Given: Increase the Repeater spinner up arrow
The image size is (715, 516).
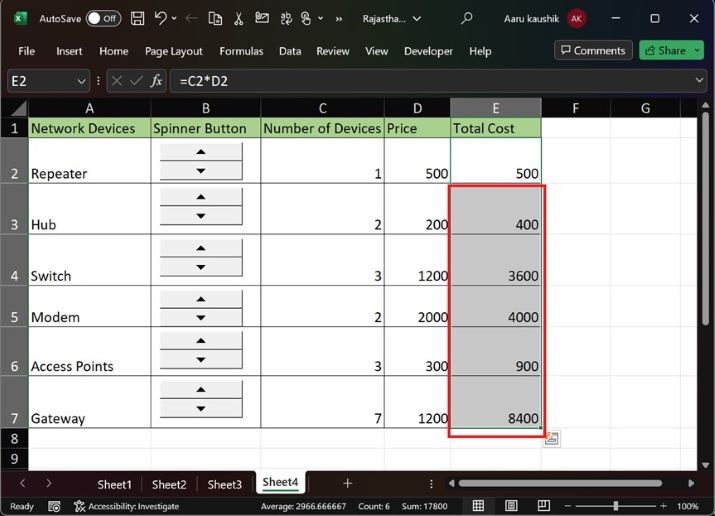Looking at the screenshot, I should [201, 152].
